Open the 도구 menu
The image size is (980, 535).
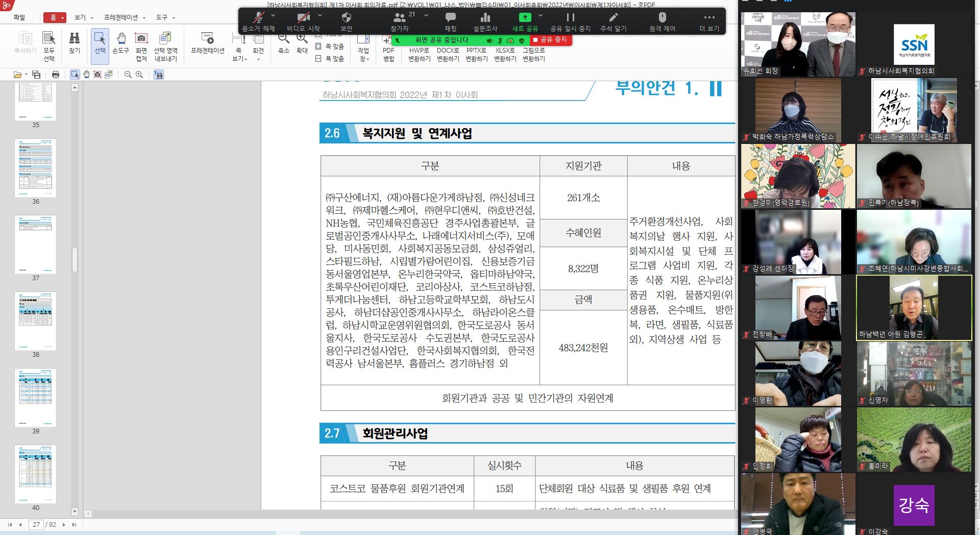pyautogui.click(x=165, y=17)
